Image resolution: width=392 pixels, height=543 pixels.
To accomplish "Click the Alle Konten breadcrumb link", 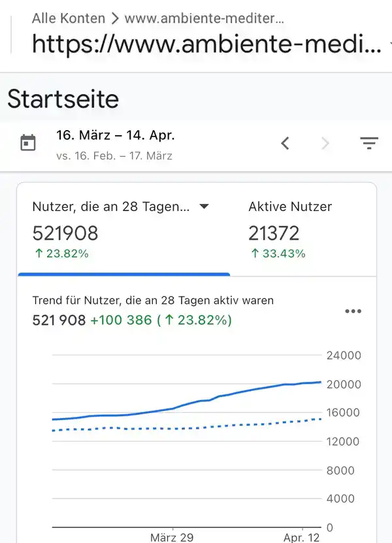I will pyautogui.click(x=69, y=18).
